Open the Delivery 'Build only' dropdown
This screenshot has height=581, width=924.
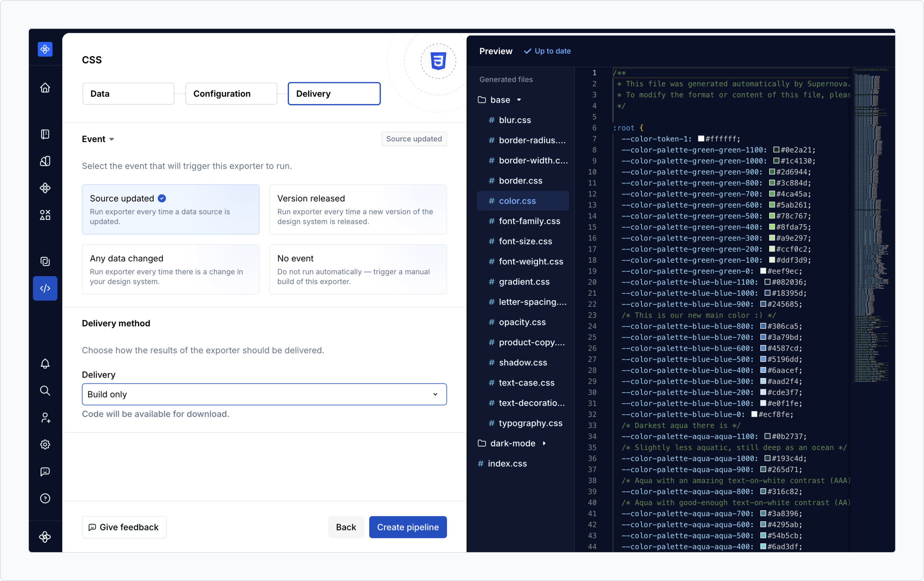click(x=264, y=394)
